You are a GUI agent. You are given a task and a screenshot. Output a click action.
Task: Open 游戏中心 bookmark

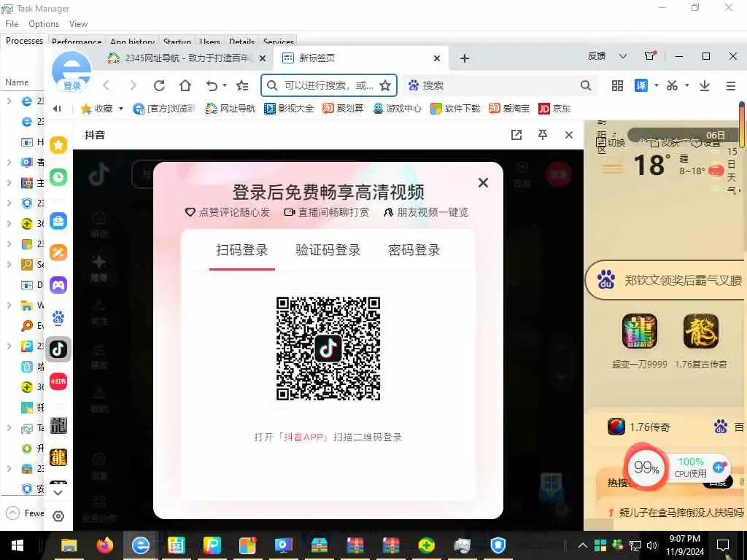pos(398,109)
